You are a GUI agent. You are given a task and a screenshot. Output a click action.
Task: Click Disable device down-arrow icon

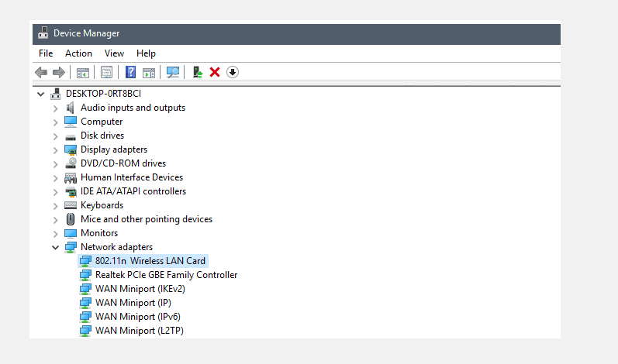(x=233, y=72)
